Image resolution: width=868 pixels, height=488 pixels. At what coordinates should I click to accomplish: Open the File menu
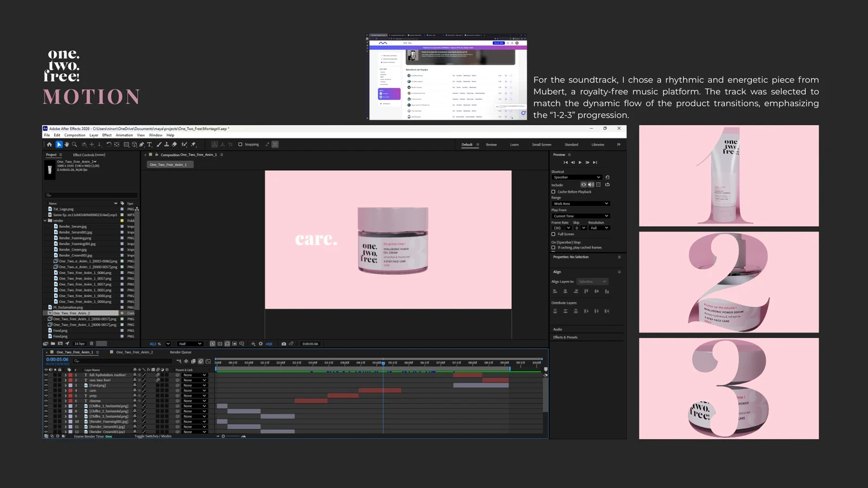(x=47, y=136)
